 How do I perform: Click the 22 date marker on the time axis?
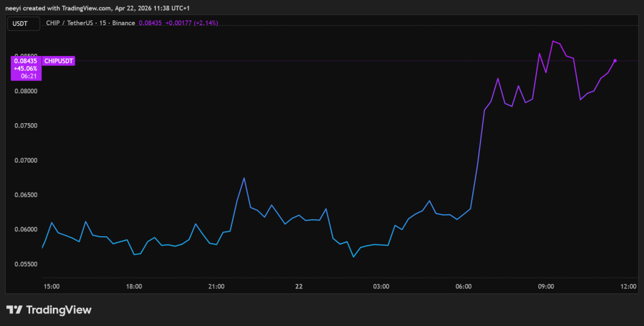pyautogui.click(x=299, y=286)
